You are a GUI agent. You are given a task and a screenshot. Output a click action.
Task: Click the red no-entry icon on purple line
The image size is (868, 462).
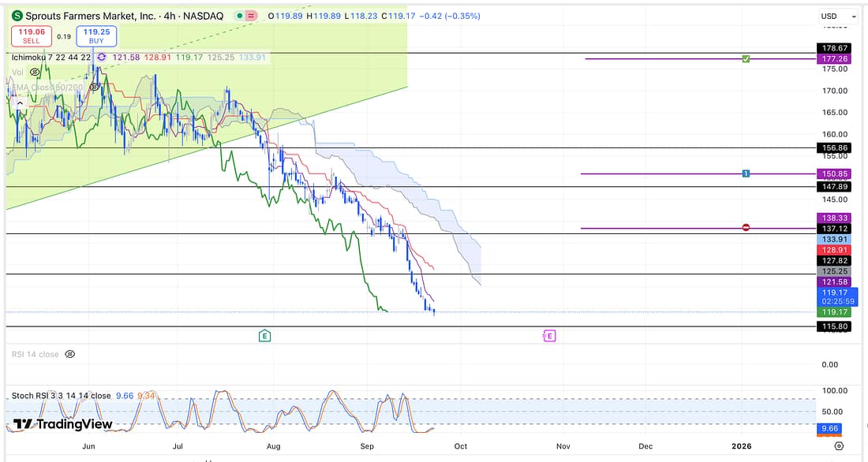pyautogui.click(x=746, y=228)
